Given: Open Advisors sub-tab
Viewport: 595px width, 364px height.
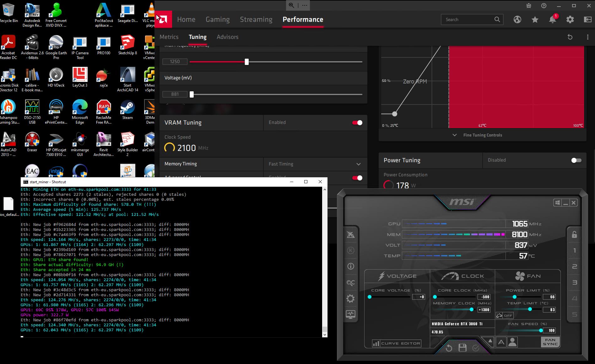Looking at the screenshot, I should tap(227, 37).
